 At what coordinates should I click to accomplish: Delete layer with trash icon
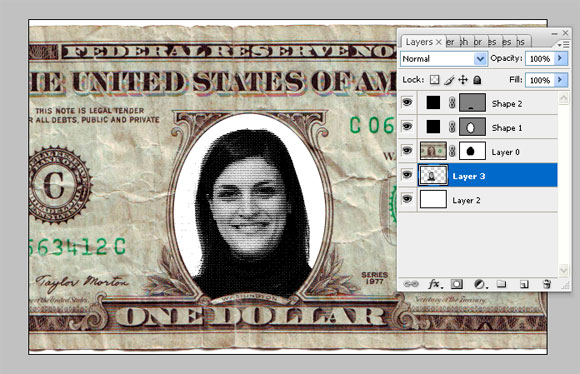[547, 284]
